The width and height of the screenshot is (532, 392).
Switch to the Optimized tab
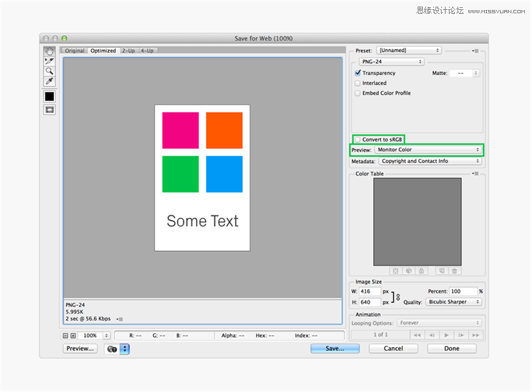(103, 50)
